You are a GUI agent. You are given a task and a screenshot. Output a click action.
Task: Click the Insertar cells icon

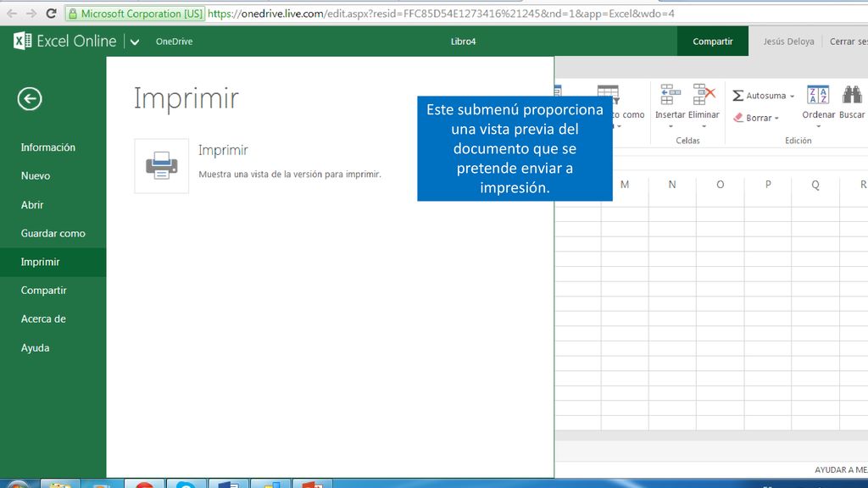(670, 95)
